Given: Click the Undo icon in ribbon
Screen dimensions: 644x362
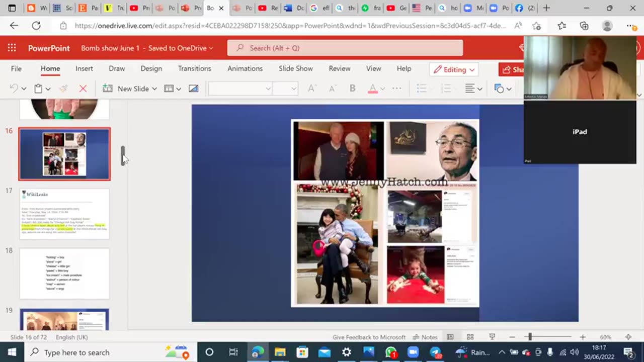Looking at the screenshot, I should click(x=14, y=88).
